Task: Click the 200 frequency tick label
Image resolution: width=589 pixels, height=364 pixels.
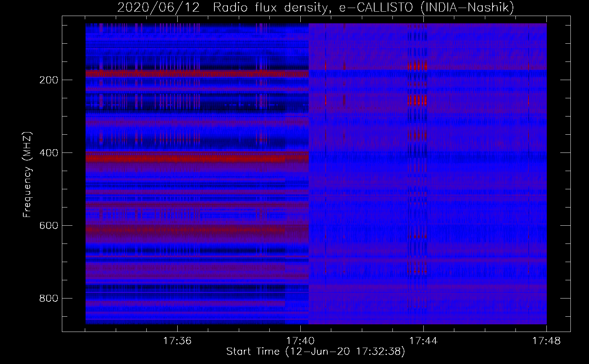Action: pyautogui.click(x=49, y=80)
